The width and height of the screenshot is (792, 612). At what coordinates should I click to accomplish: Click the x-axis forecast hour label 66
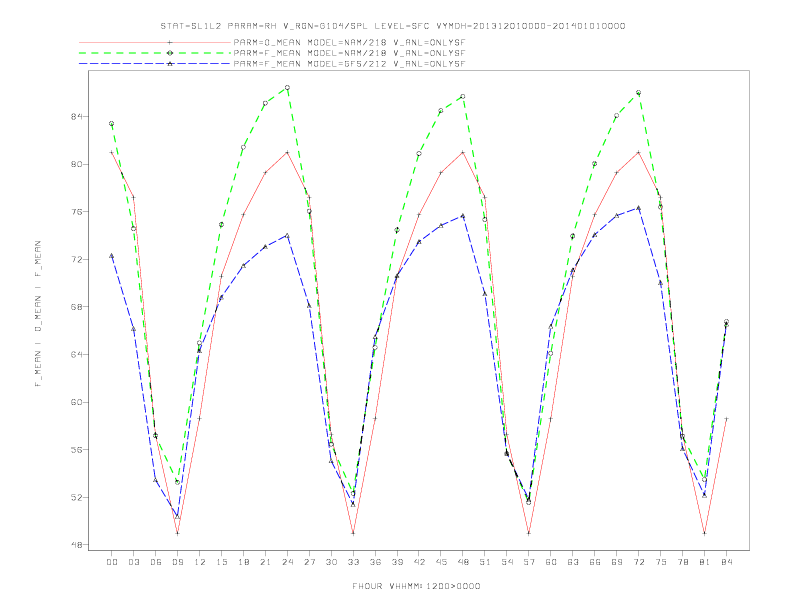click(595, 562)
